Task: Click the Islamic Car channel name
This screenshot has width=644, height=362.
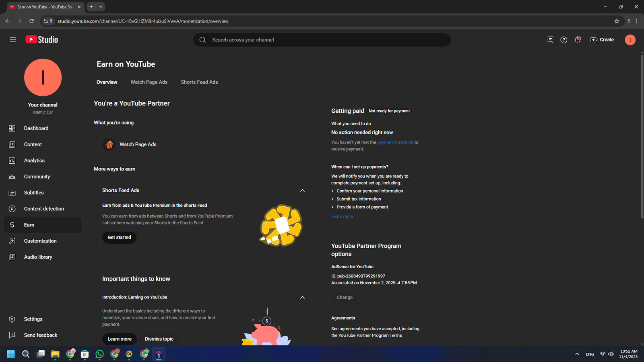Action: 43,112
